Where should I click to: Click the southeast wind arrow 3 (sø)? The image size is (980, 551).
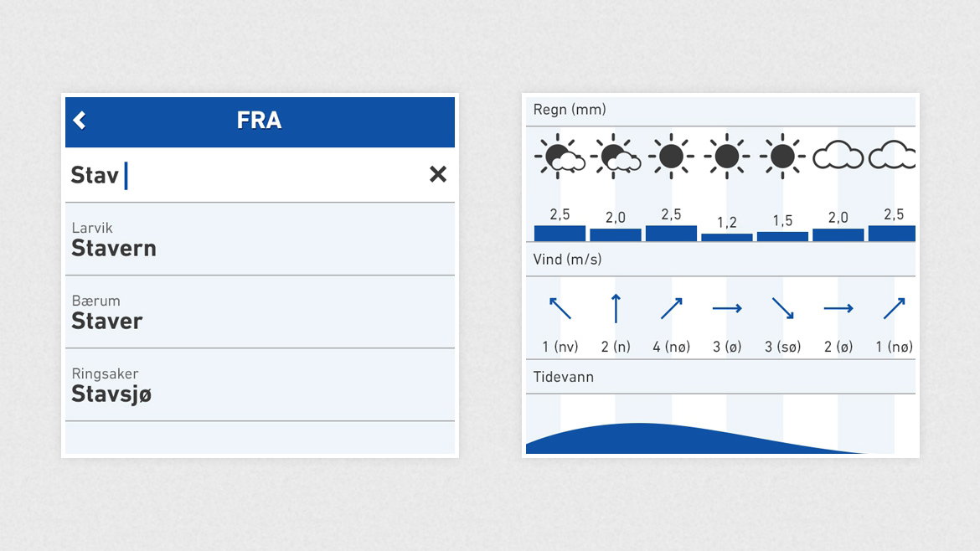[782, 309]
